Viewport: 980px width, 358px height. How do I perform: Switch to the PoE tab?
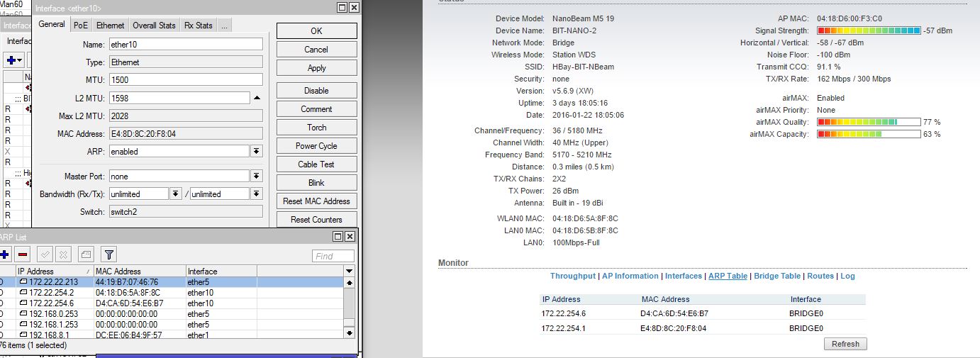tap(82, 26)
